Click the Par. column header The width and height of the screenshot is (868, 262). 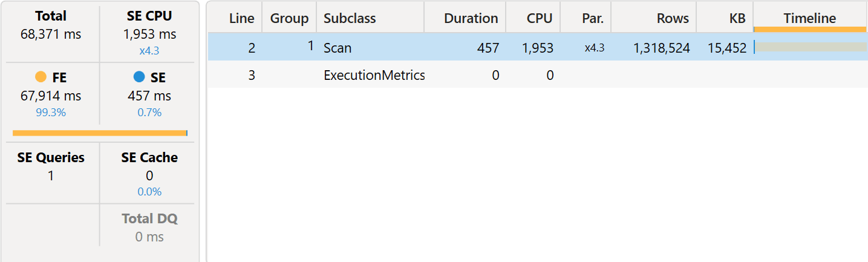click(x=586, y=18)
